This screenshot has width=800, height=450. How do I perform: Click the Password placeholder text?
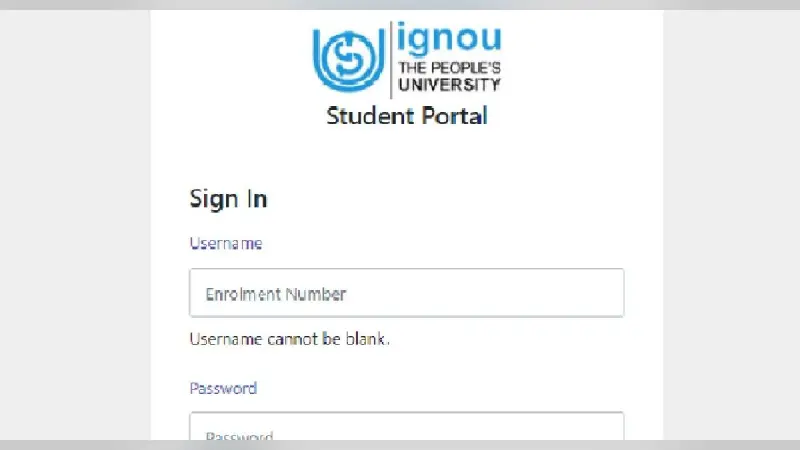click(x=239, y=436)
